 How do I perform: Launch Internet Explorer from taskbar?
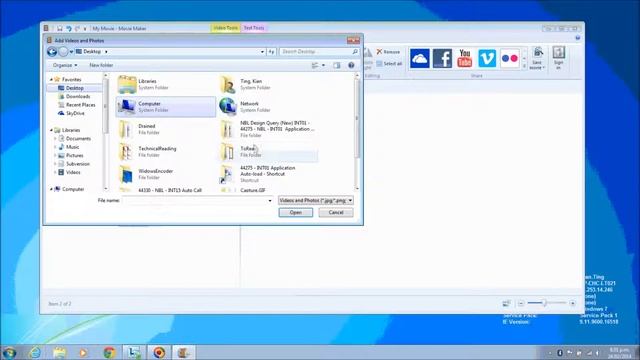[35, 352]
